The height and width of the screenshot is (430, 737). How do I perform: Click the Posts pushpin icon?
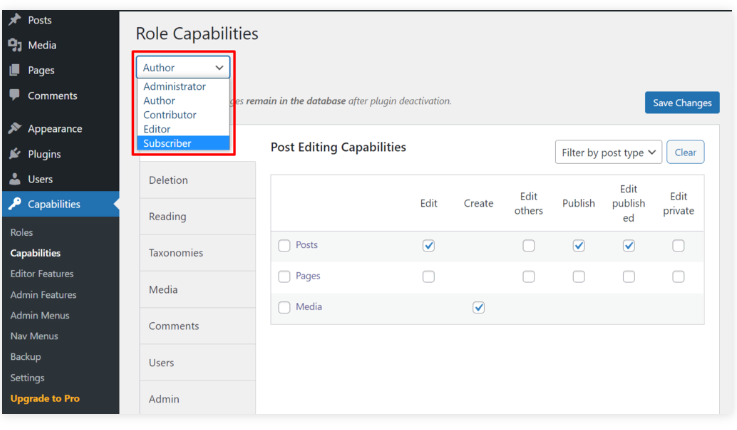coord(15,20)
